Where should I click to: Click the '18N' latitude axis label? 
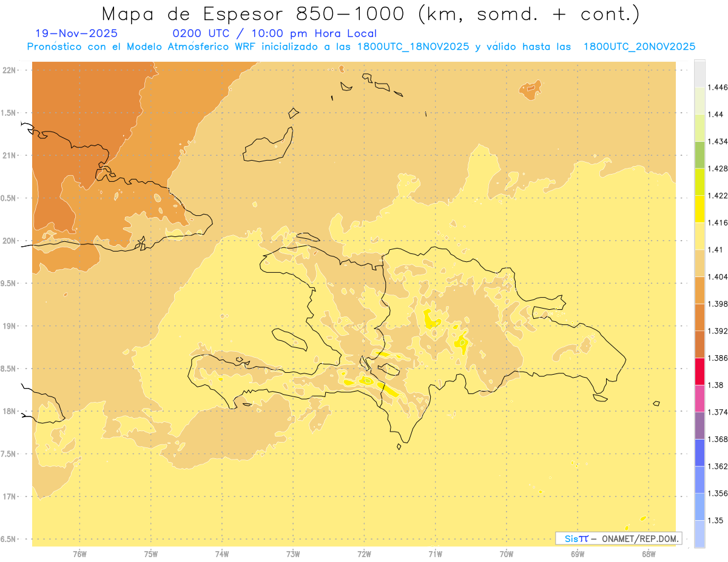[9, 412]
